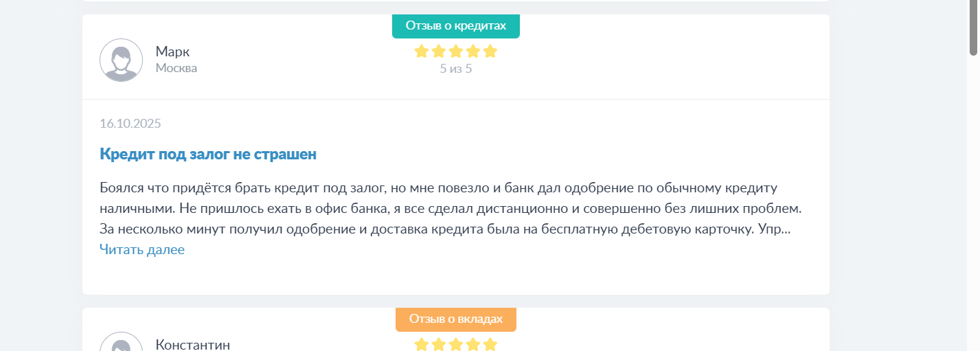This screenshot has width=980, height=351.
Task: Click the "5 из 5" rating text
Action: (456, 69)
